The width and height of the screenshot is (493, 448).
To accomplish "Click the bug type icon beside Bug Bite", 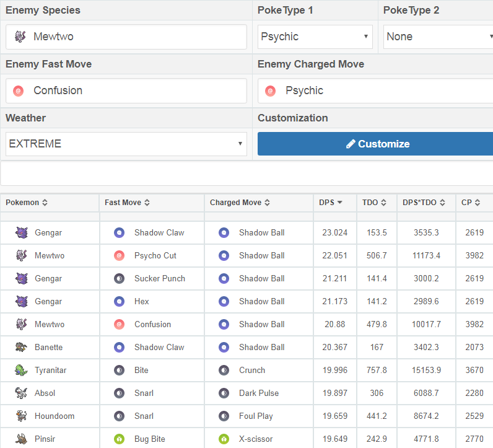I will pyautogui.click(x=119, y=439).
